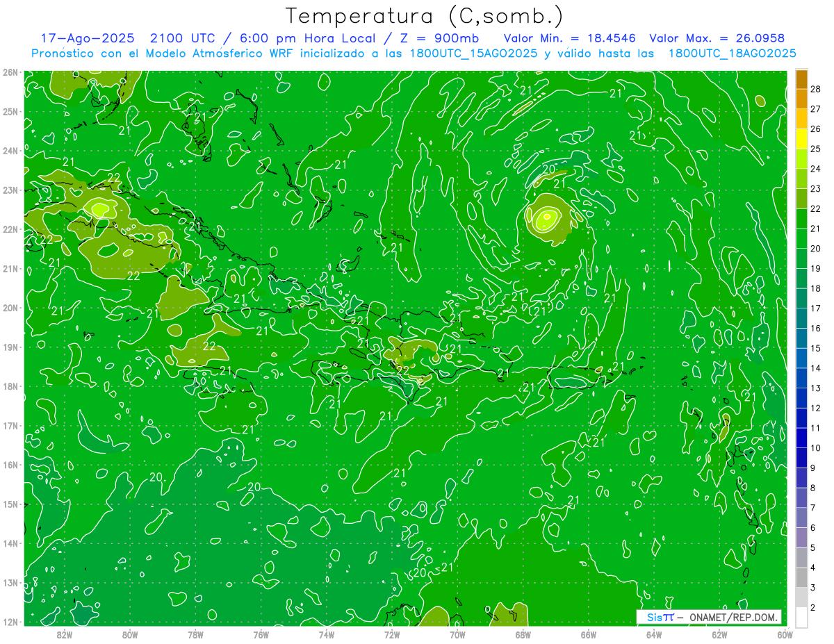Select the "6:00 pm Hora Local" text

[x=308, y=38]
